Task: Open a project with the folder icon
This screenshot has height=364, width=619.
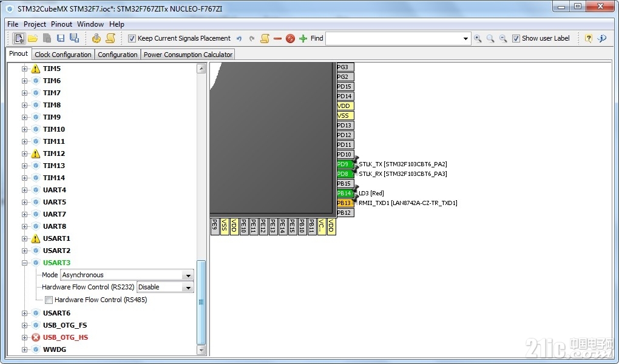Action: (x=33, y=38)
